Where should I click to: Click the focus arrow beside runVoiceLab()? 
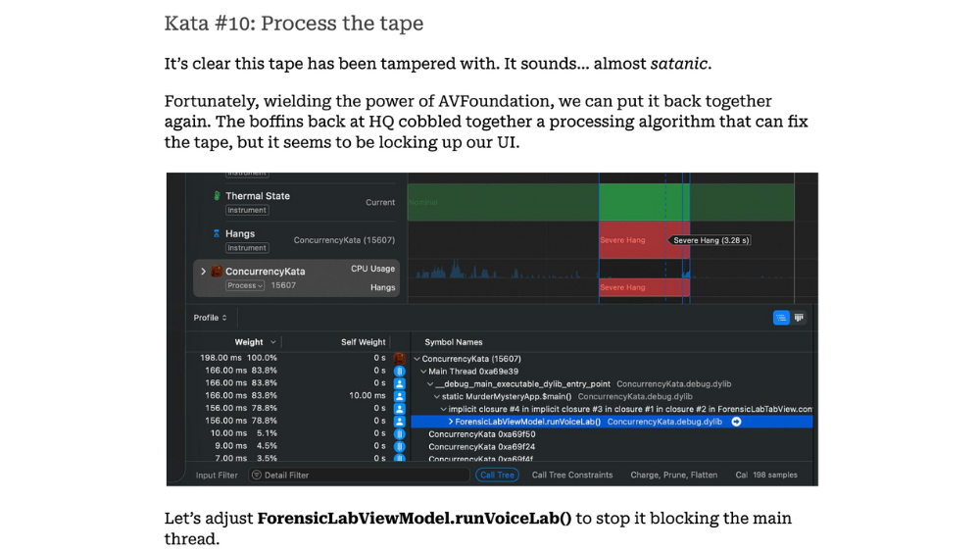coord(736,422)
